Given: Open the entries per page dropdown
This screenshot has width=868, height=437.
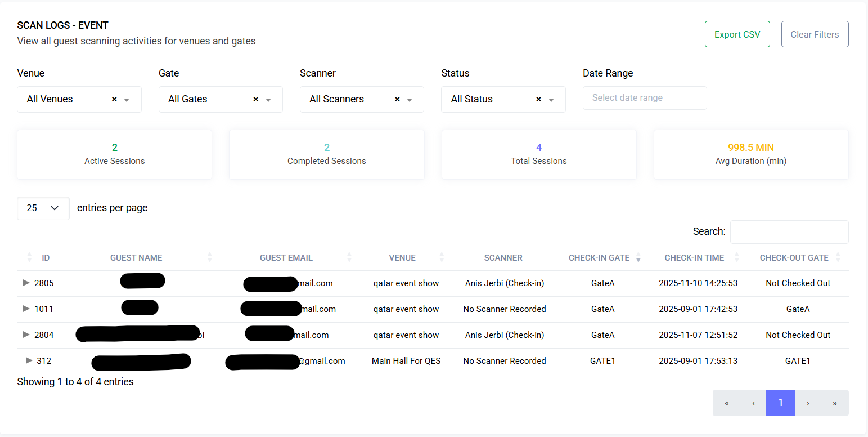Looking at the screenshot, I should coord(43,208).
